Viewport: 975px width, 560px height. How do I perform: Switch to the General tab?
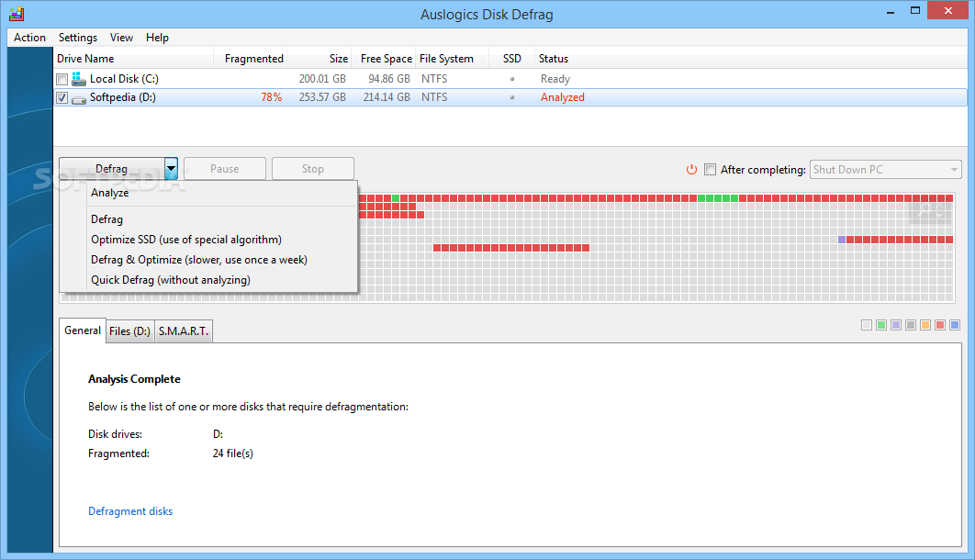tap(82, 330)
